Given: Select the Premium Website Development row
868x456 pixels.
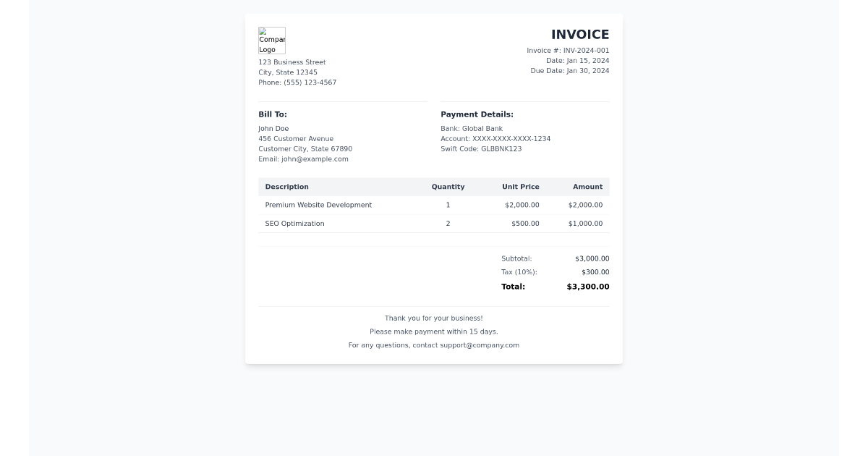Looking at the screenshot, I should click(x=318, y=205).
